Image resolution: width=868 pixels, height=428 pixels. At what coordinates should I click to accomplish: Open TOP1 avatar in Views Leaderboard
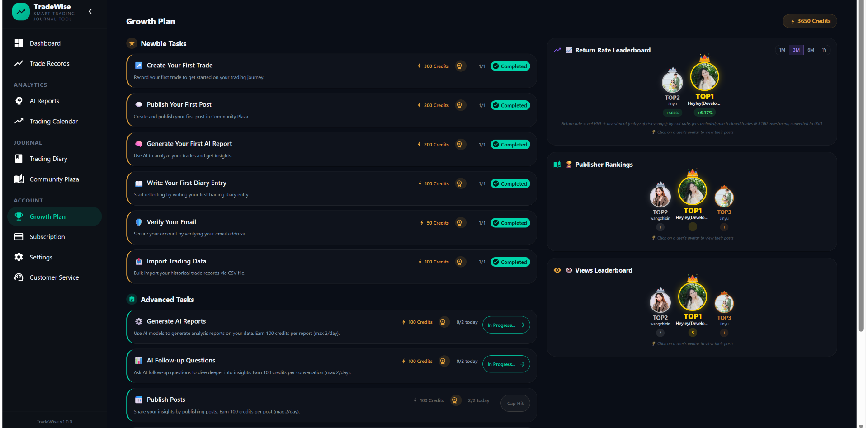(692, 296)
